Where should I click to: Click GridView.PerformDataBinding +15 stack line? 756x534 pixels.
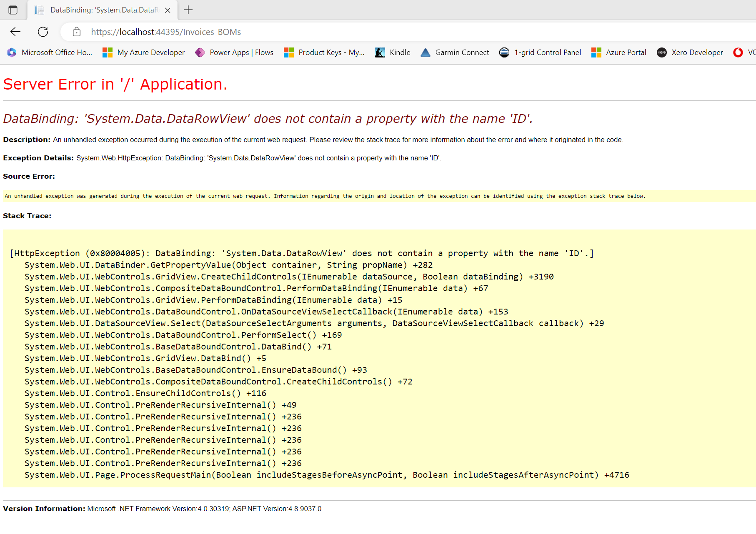[213, 300]
